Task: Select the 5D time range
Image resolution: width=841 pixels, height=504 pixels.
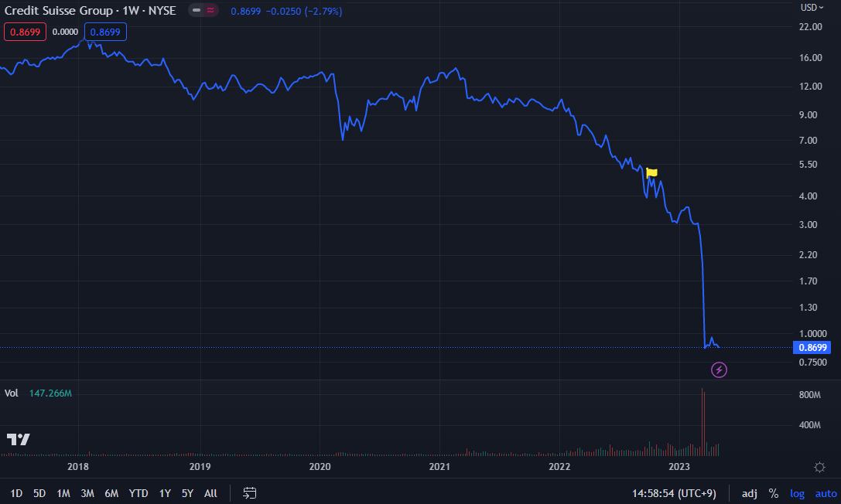Action: click(x=39, y=493)
